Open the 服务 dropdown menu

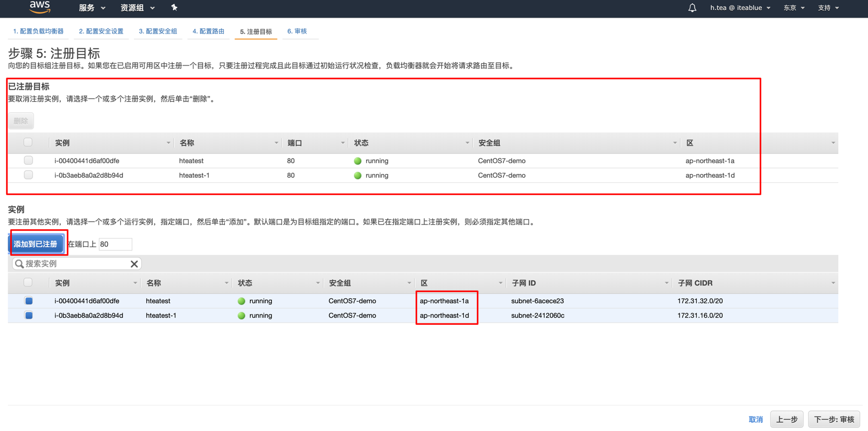coord(92,8)
